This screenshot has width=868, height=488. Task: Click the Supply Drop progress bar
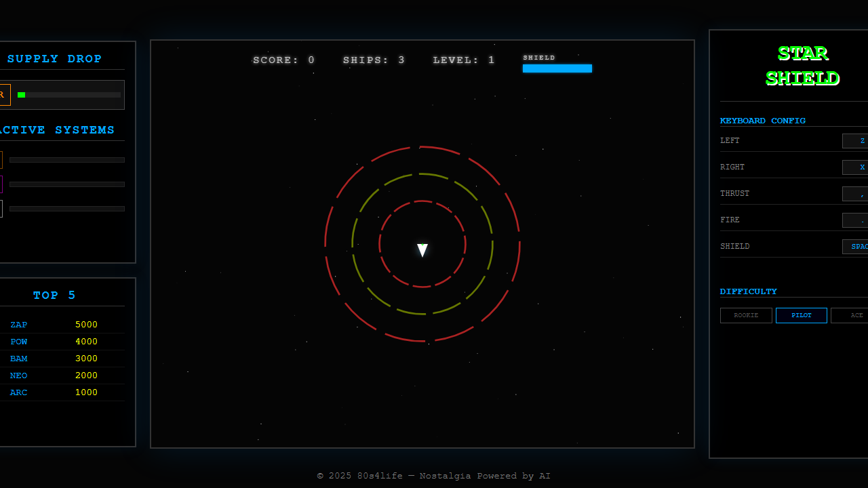(x=69, y=95)
